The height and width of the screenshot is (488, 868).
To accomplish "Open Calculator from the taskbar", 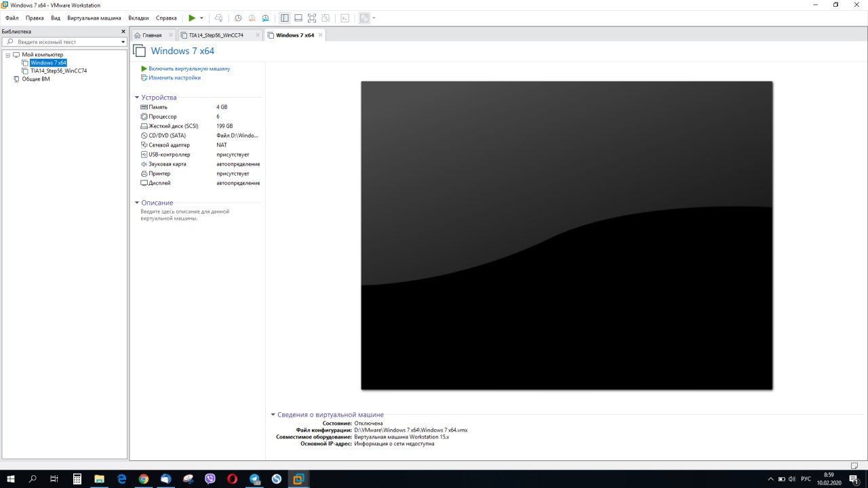I will 77,479.
